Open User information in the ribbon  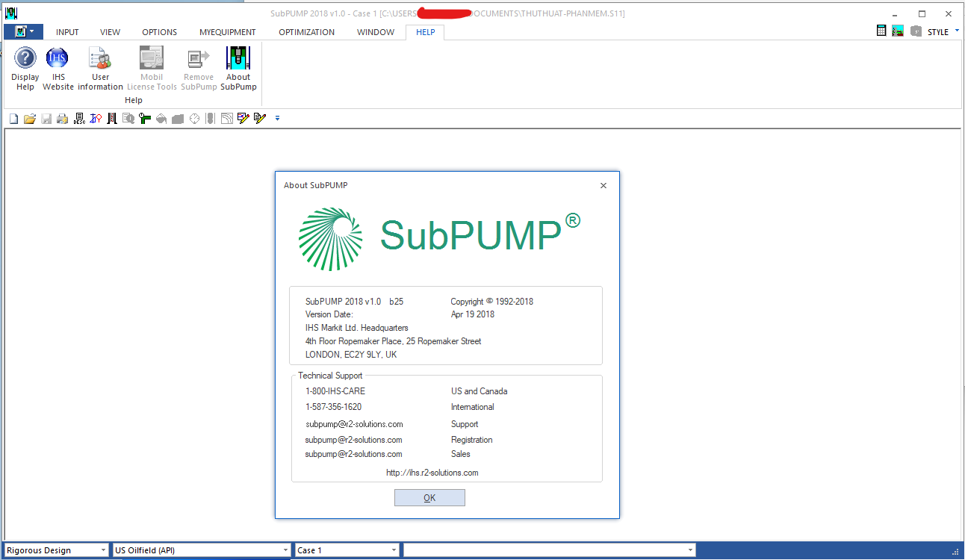click(100, 69)
